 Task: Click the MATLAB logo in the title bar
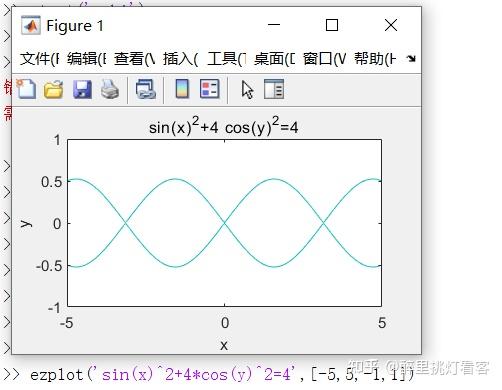click(31, 25)
